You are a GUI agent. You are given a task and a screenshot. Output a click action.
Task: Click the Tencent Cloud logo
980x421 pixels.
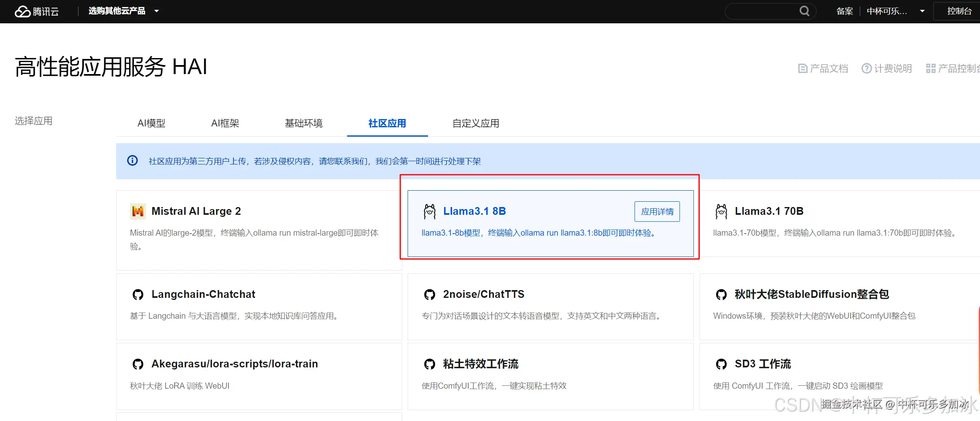pos(37,11)
